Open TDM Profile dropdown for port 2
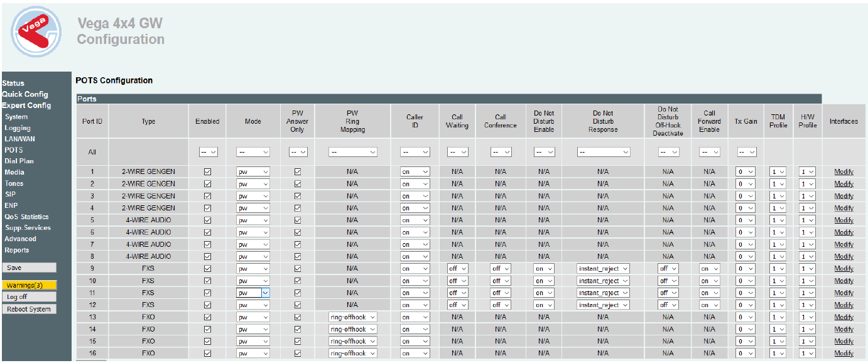868x363 pixels. tap(778, 184)
